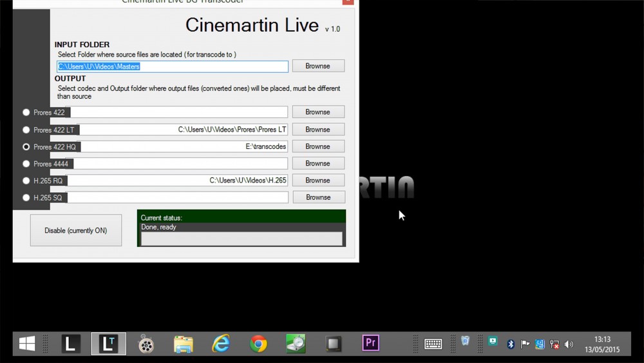Open the Cinemartin L app in taskbar
644x363 pixels.
click(71, 344)
